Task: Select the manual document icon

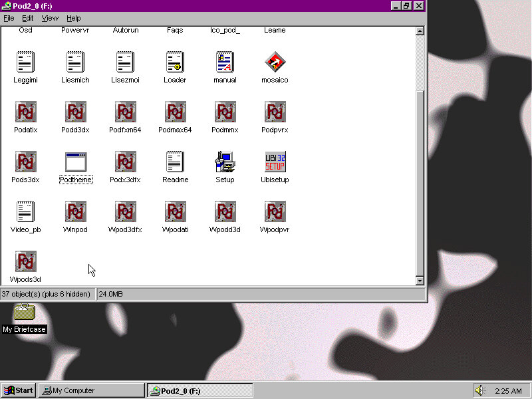Action: (x=225, y=63)
